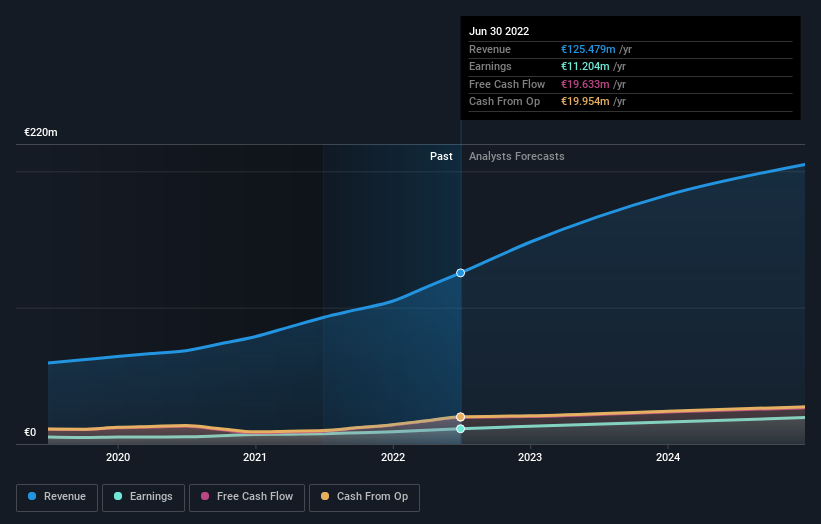Click the Earnings teal data point
This screenshot has height=524, width=821.
pyautogui.click(x=460, y=429)
